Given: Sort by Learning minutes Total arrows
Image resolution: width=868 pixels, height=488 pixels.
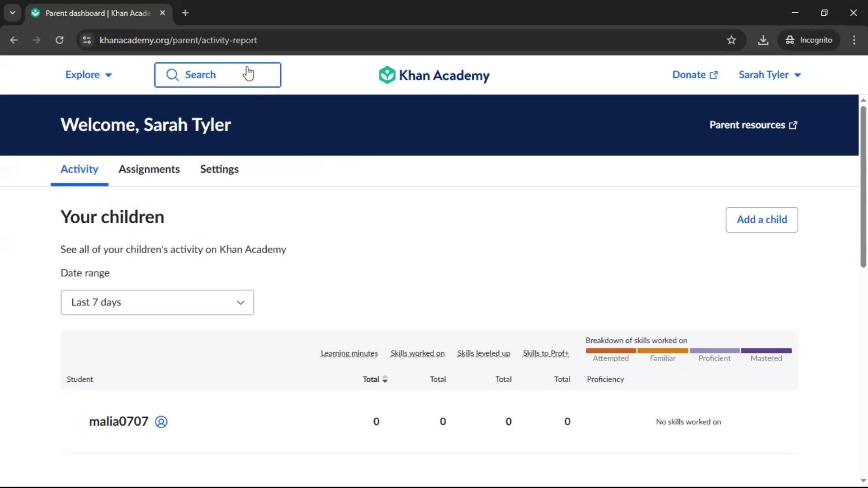Looking at the screenshot, I should click(385, 379).
